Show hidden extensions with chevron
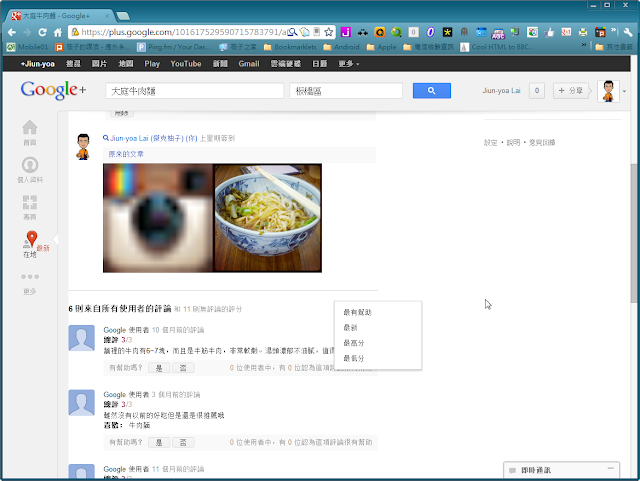This screenshot has height=481, width=640. pyautogui.click(x=614, y=31)
